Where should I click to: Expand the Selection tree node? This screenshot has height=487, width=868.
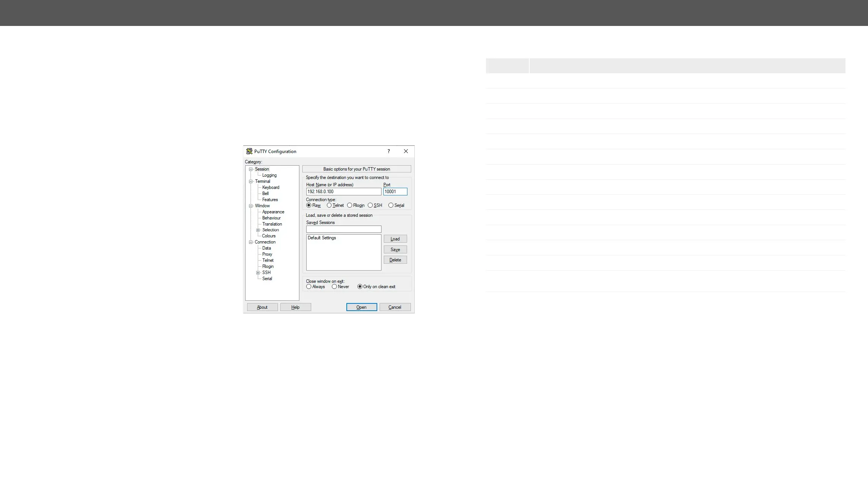258,230
